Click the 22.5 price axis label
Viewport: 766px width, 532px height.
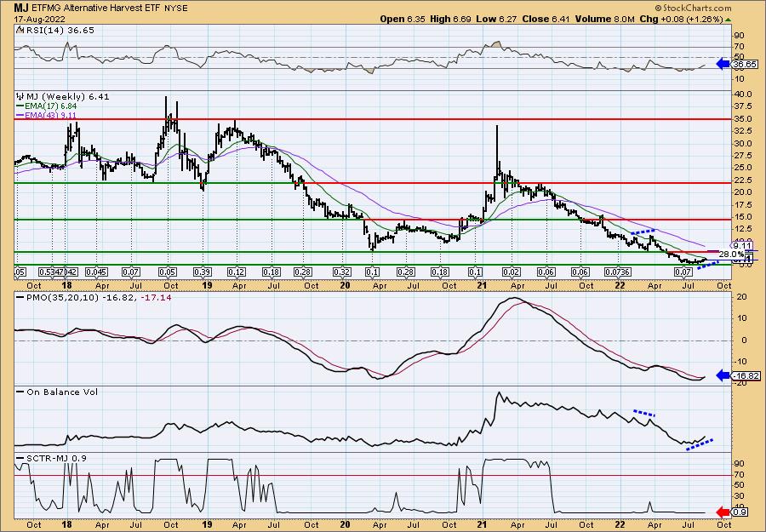pyautogui.click(x=741, y=180)
